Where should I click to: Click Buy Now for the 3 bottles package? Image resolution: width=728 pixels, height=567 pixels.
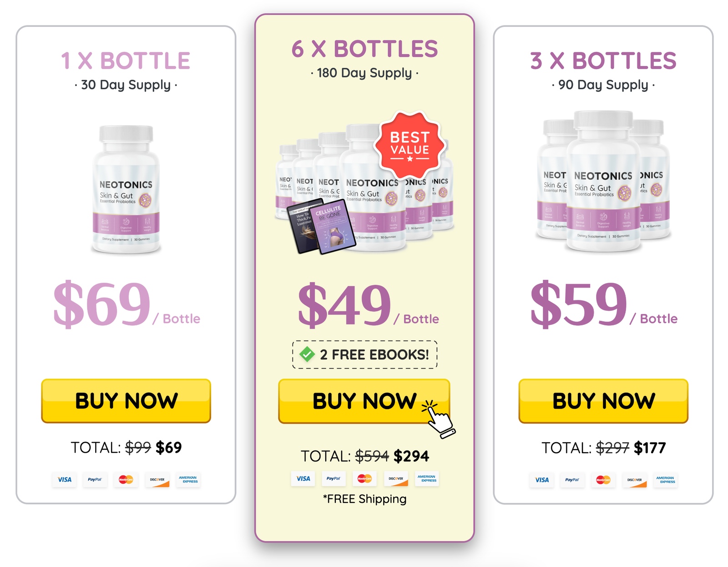(x=603, y=401)
